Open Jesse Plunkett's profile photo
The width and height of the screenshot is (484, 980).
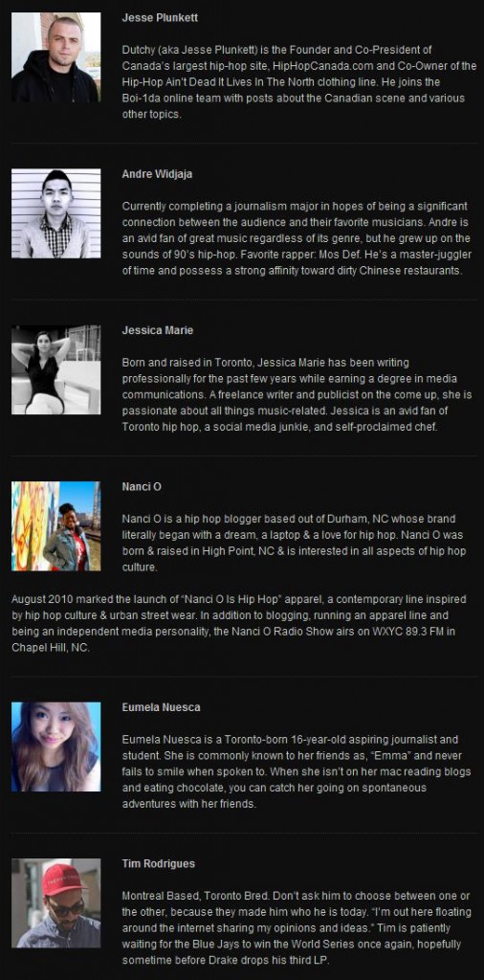55,56
